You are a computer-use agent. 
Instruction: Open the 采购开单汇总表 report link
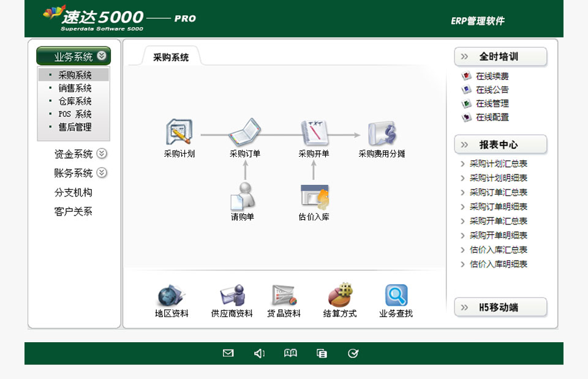pos(499,221)
